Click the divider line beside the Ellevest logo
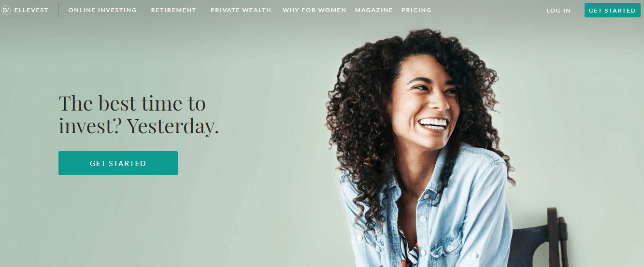The height and width of the screenshot is (267, 644). pyautogui.click(x=59, y=10)
